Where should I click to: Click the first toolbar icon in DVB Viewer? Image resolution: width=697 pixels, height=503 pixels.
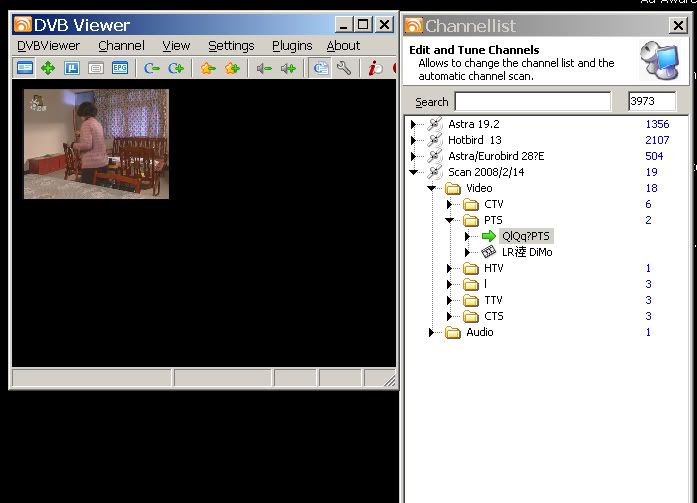(24, 68)
